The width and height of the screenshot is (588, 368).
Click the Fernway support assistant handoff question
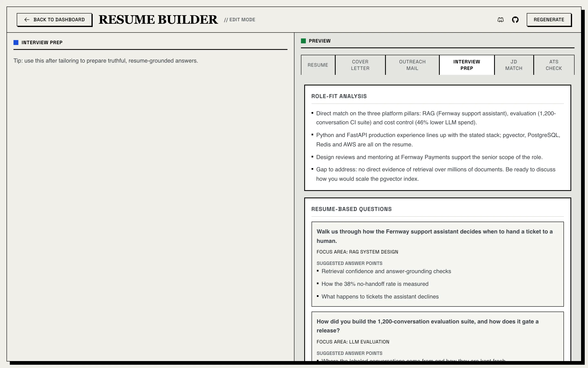pos(434,236)
